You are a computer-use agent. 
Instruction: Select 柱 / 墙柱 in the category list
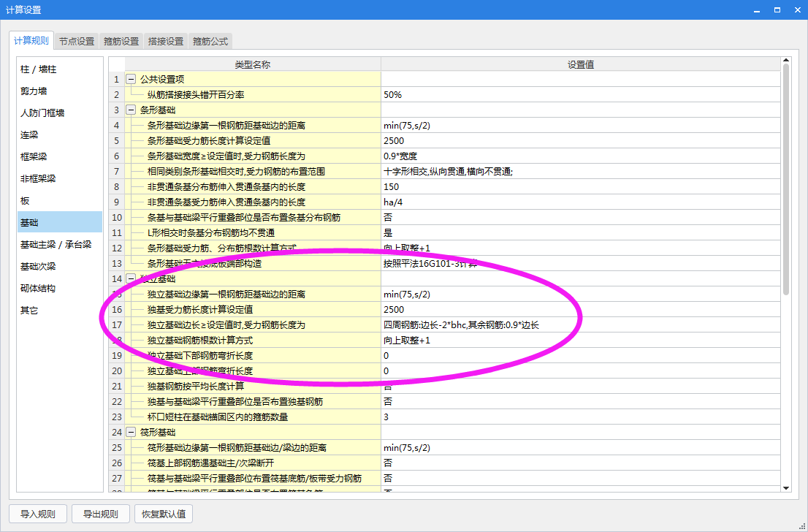(x=60, y=69)
